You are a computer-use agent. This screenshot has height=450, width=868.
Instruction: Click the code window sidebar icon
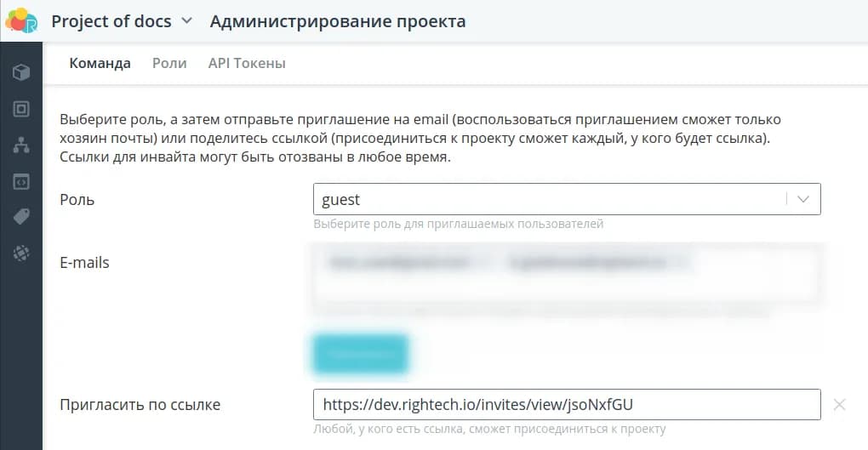coord(21,181)
